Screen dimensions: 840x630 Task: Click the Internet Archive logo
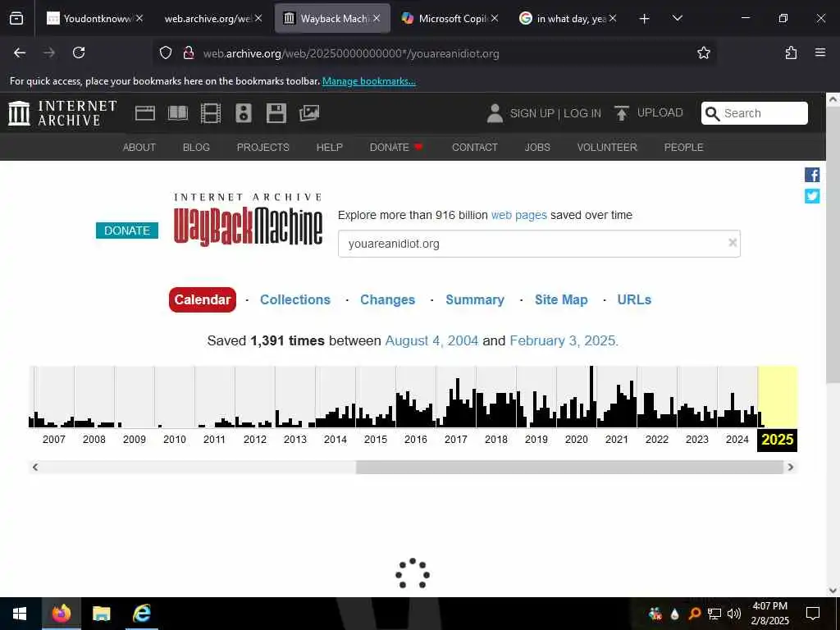coord(62,113)
